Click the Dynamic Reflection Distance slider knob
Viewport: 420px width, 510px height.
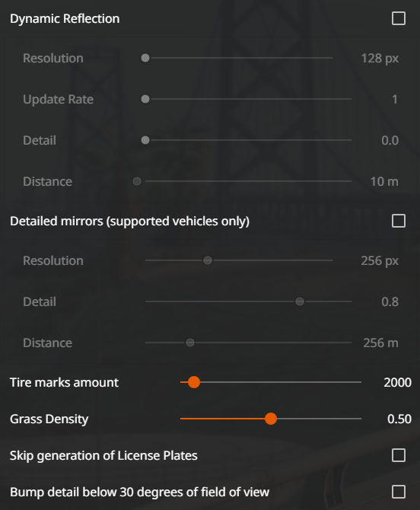[137, 181]
